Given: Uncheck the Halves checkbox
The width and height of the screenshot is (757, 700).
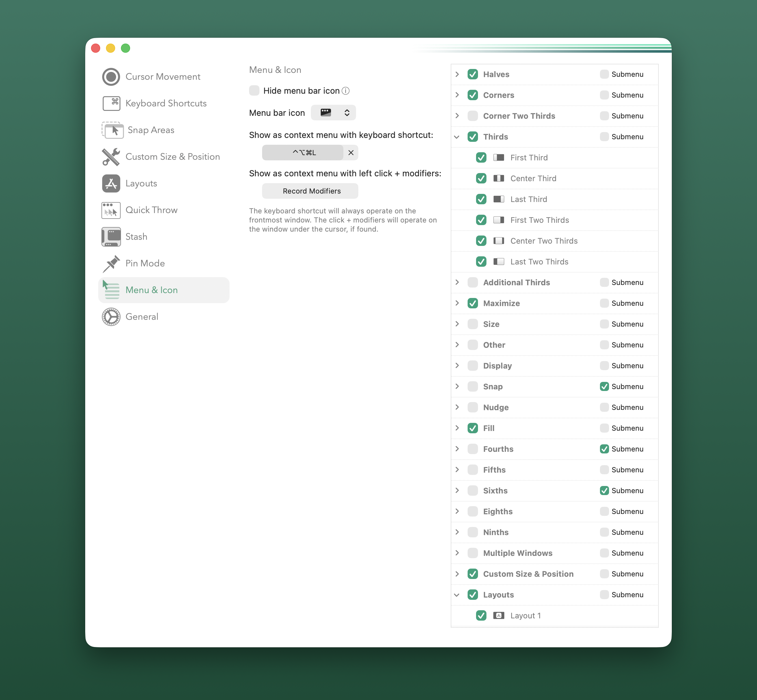Looking at the screenshot, I should pos(472,74).
